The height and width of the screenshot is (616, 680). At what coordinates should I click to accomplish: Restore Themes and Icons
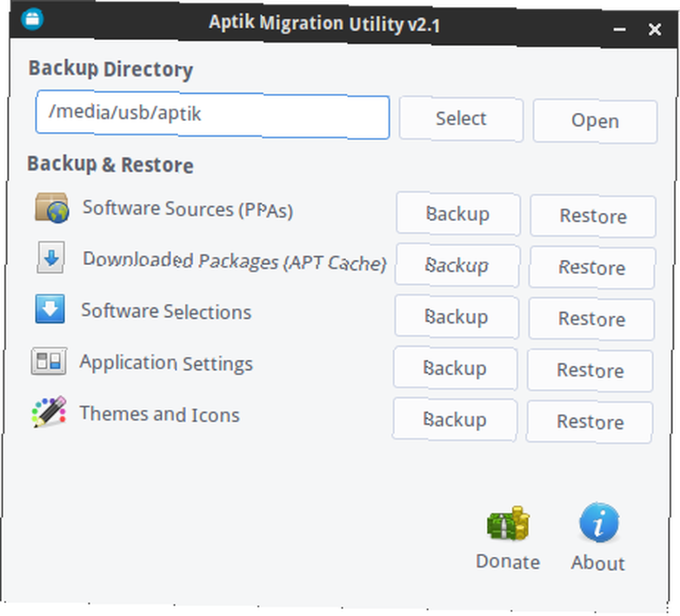tap(590, 422)
